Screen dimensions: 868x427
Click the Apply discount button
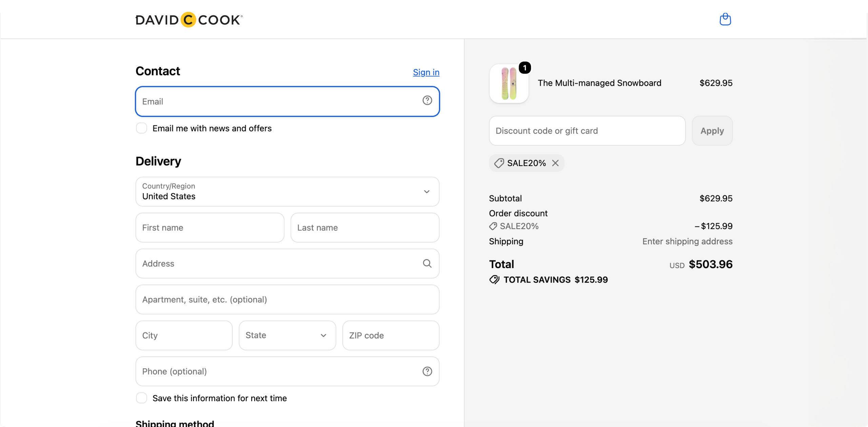712,131
